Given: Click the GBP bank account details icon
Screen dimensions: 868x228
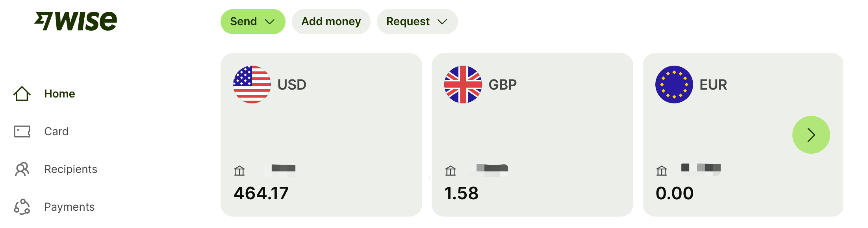Looking at the screenshot, I should coord(451,171).
